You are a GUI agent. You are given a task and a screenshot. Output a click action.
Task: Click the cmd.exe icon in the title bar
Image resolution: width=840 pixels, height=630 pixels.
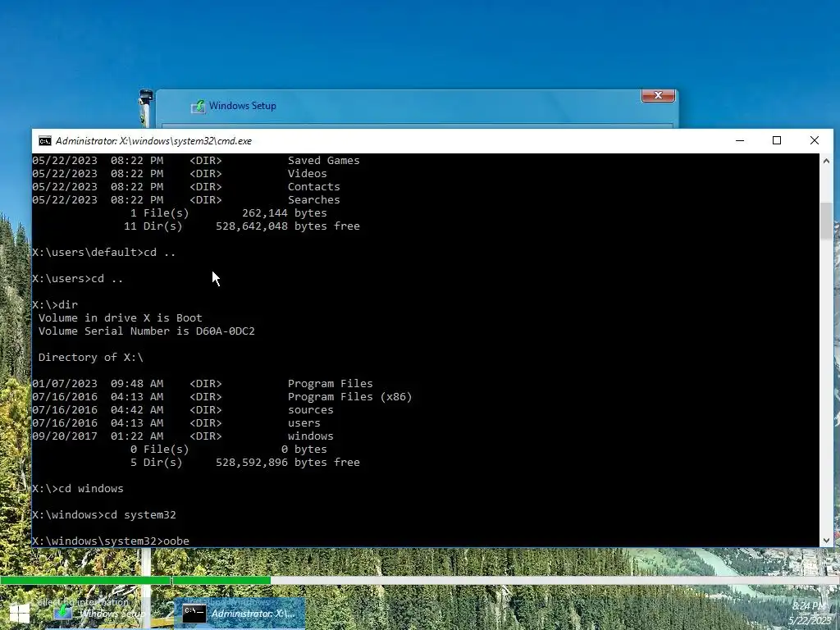(x=45, y=141)
